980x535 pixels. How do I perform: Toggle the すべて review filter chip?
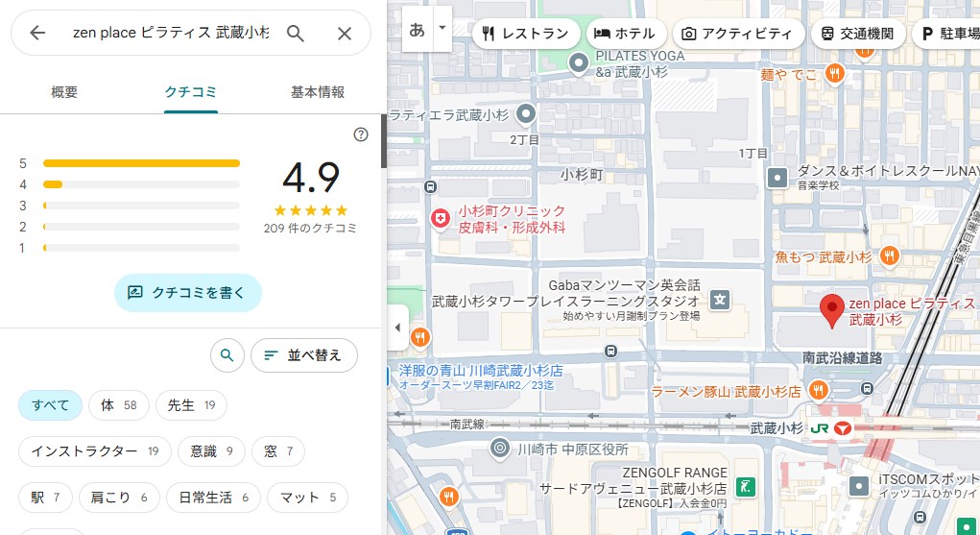click(49, 405)
